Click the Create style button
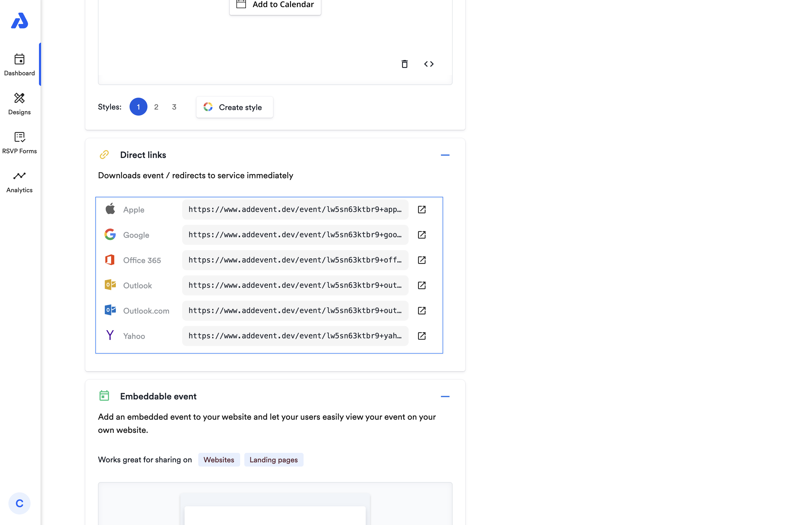Screen dimensions: 812x525 [234, 107]
